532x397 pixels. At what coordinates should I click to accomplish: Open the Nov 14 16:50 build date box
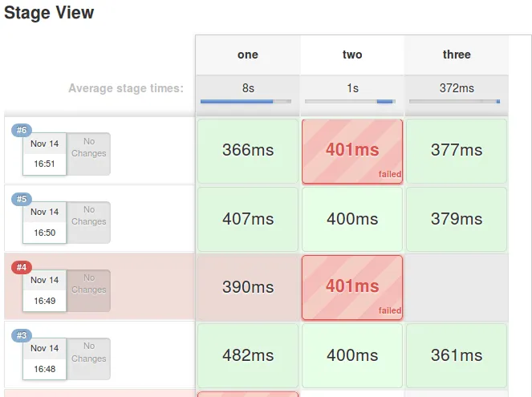pos(44,222)
